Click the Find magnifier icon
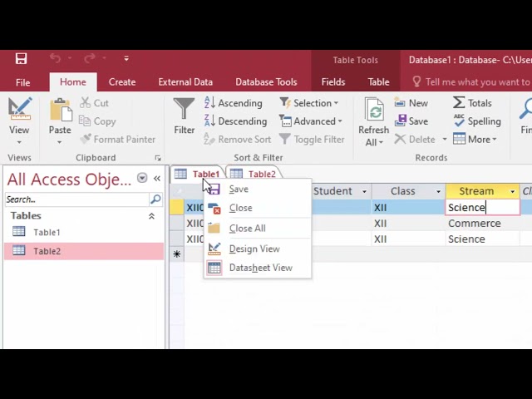 tap(526, 109)
